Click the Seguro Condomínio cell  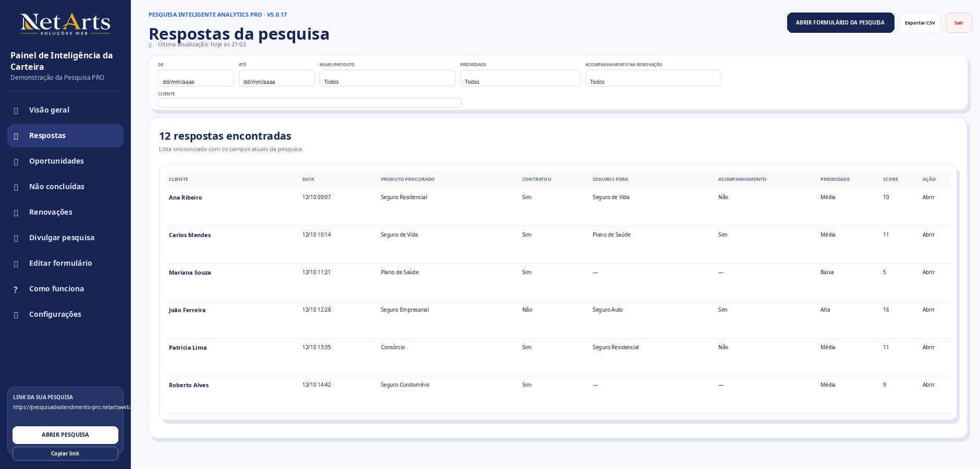point(405,385)
